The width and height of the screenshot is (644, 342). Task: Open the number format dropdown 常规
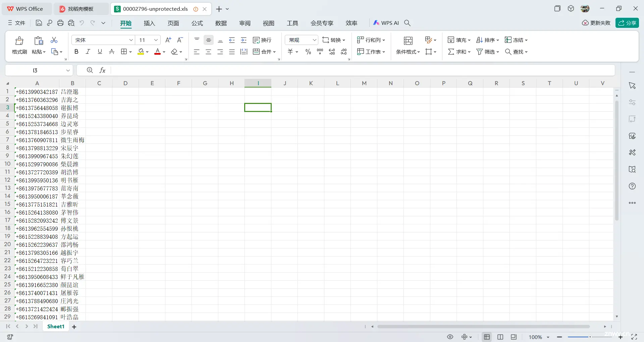point(314,40)
